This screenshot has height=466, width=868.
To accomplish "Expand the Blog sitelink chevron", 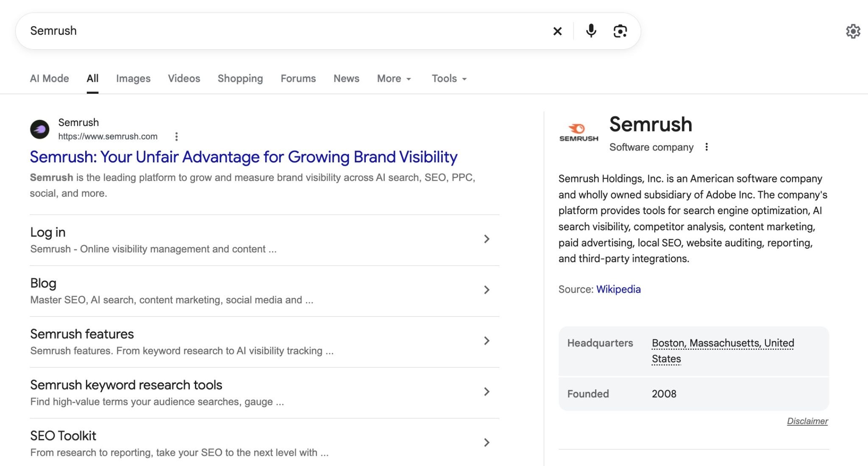I will (487, 290).
